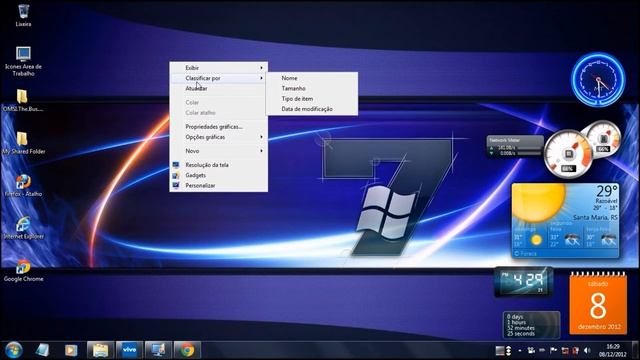Click the orange calendar gadget showing 8
Viewport: 640px width, 360px height.
[598, 303]
